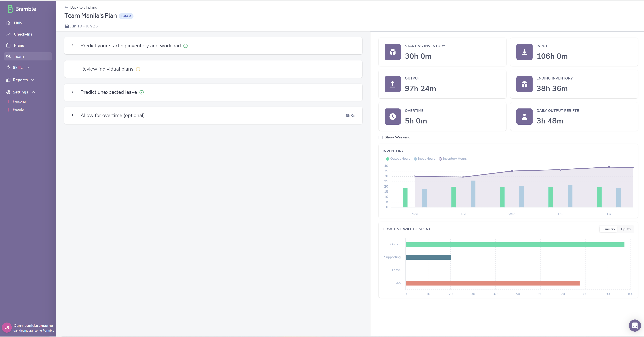The height and width of the screenshot is (337, 644).
Task: Click the Daily Output per FTE person icon
Action: 524,116
